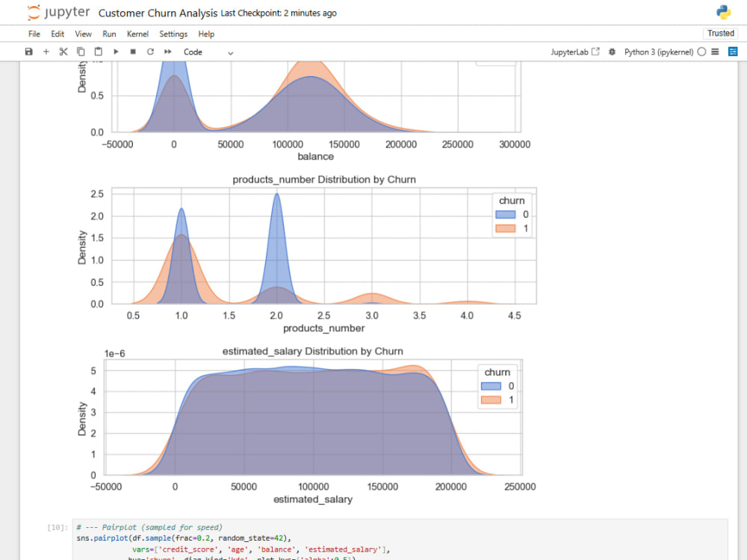The height and width of the screenshot is (560, 747).
Task: Open the View menu
Action: point(83,34)
